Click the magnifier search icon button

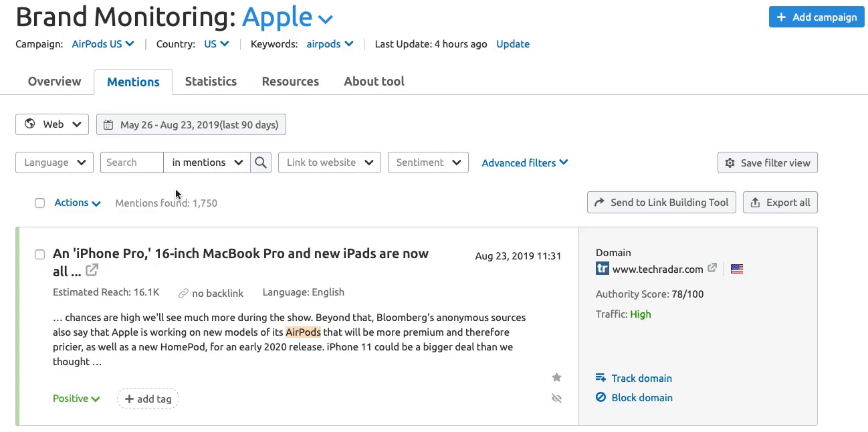(261, 163)
